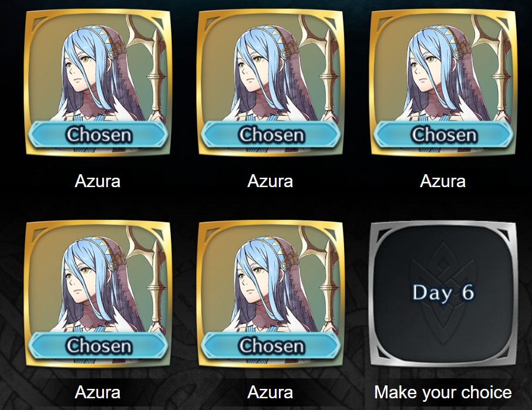Click the bottom-left Azura portrait
Image resolution: width=532 pixels, height=410 pixels.
tap(97, 294)
